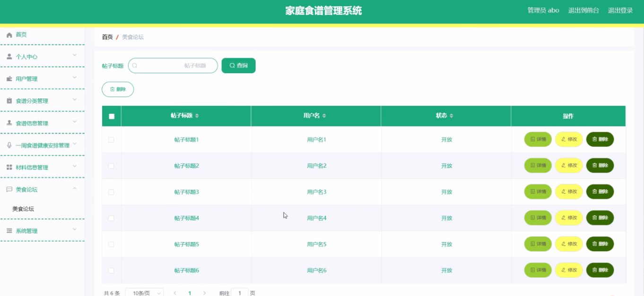Click 管理员 abo in the header
The height and width of the screenshot is (296, 644).
[x=543, y=10]
